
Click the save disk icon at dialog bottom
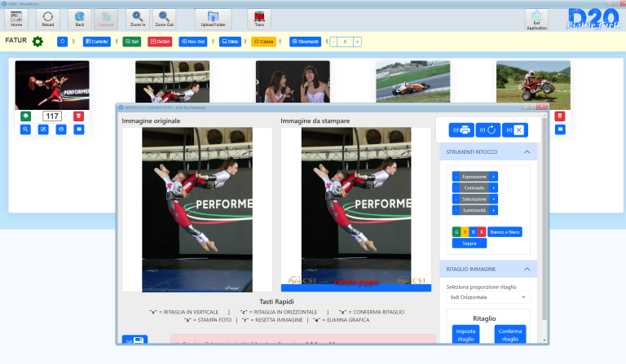tap(134, 342)
